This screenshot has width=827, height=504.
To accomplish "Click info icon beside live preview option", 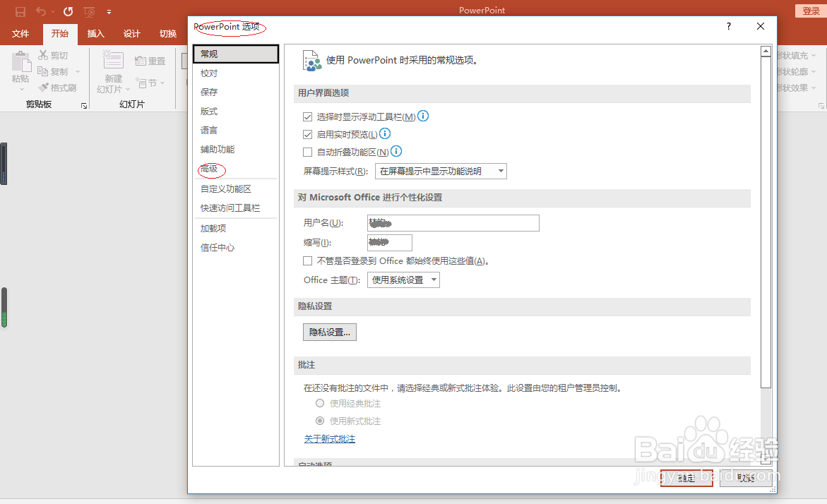I will (385, 133).
